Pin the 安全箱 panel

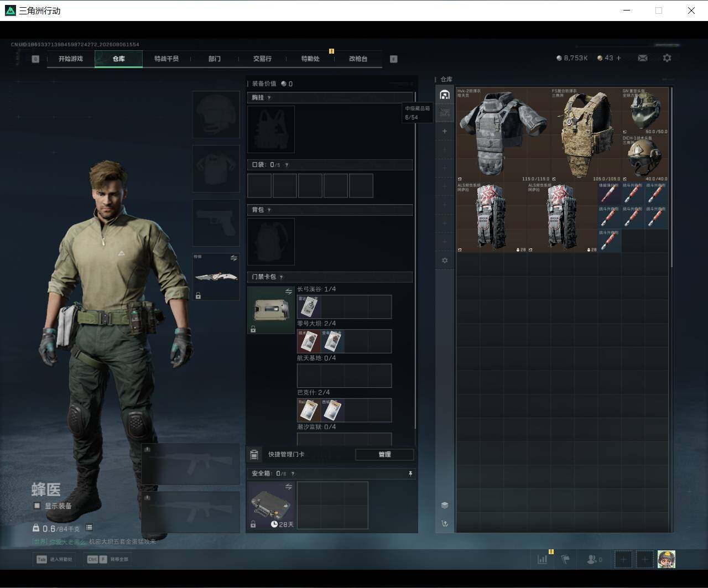pyautogui.click(x=410, y=473)
